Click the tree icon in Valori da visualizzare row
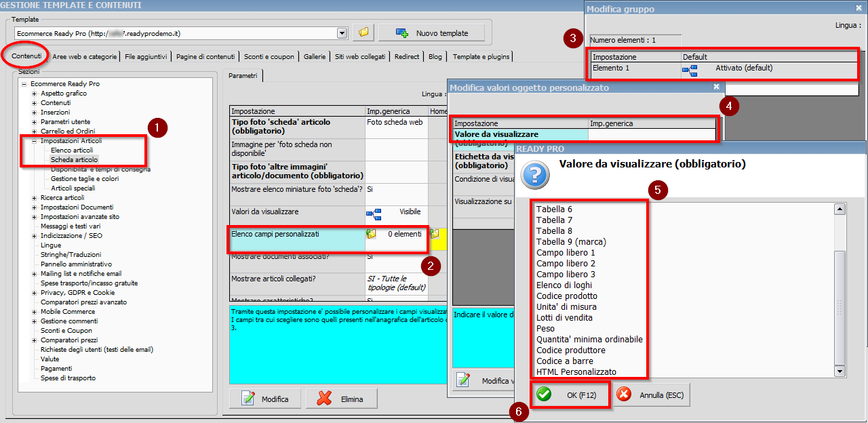Screen dimensions: 868x423 pos(374,216)
